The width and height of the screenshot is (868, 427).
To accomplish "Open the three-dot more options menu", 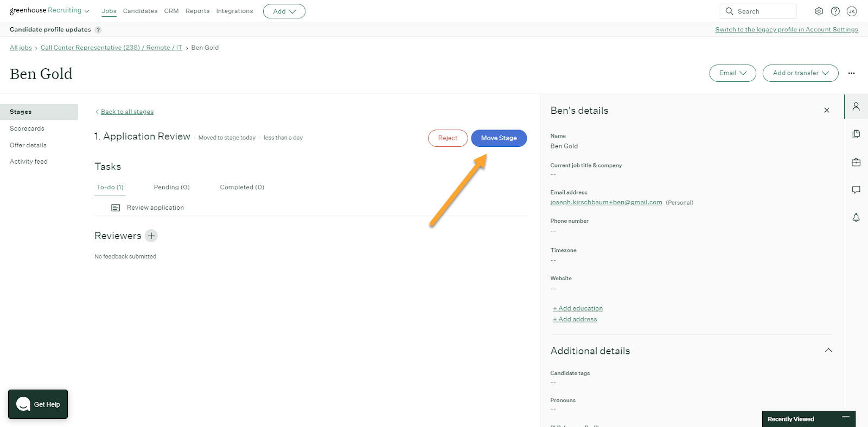I will (x=851, y=73).
